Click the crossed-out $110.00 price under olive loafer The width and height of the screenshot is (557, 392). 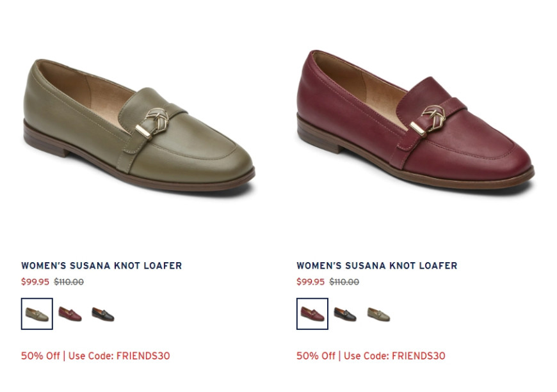[69, 282]
